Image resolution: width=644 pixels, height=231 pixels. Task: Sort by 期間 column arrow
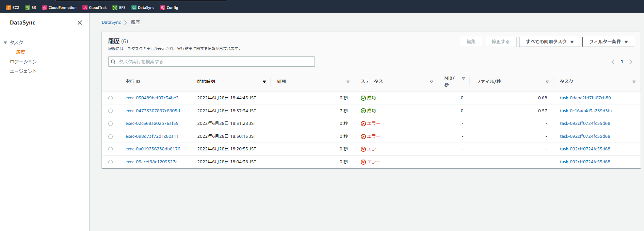pyautogui.click(x=348, y=82)
